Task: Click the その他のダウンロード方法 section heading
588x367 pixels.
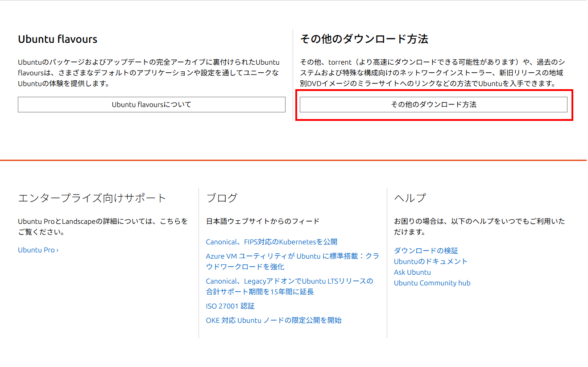Action: [364, 39]
